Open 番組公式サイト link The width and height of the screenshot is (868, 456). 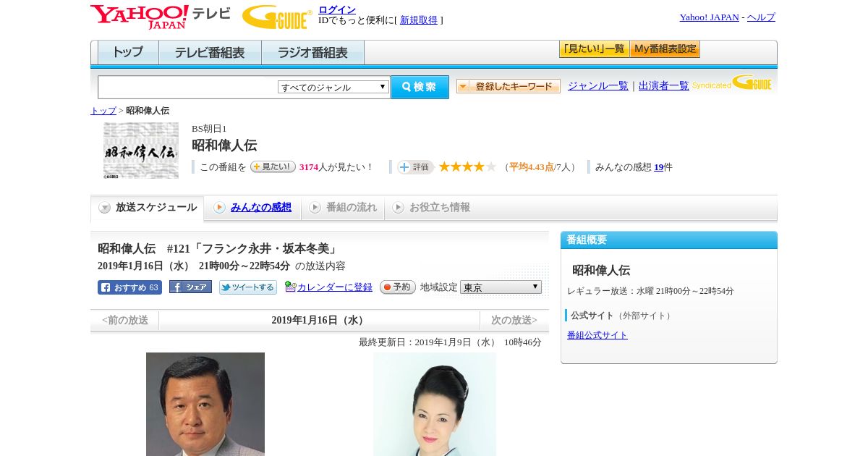(x=597, y=335)
